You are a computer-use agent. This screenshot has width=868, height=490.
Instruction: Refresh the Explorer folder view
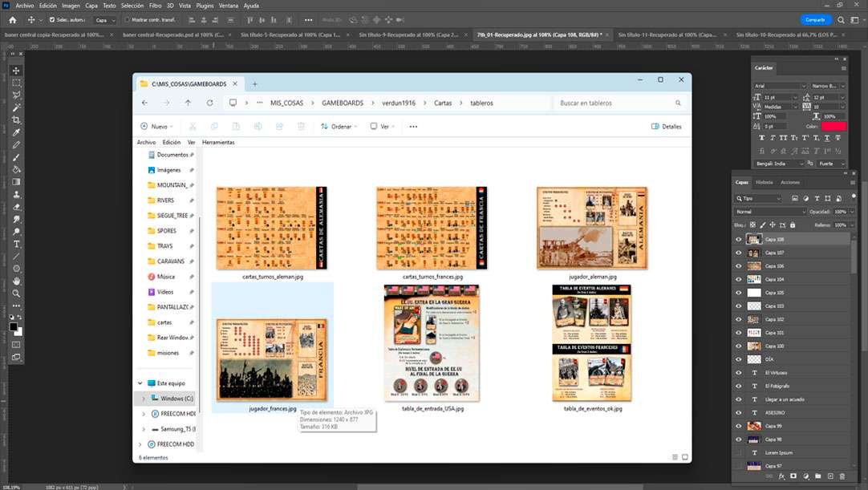click(x=209, y=103)
